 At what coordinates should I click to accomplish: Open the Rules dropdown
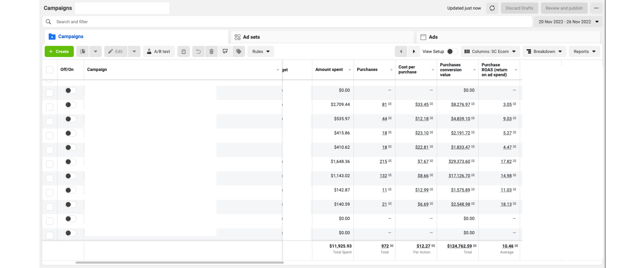tap(261, 51)
